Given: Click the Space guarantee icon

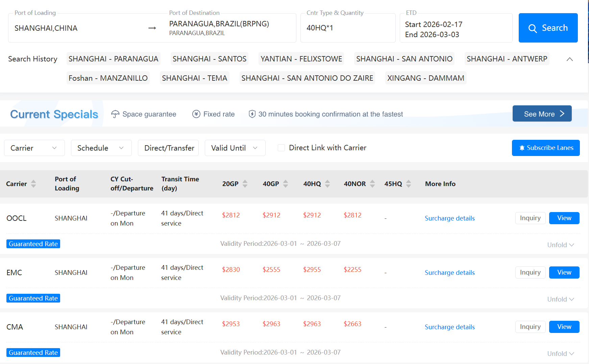Looking at the screenshot, I should click(x=115, y=114).
